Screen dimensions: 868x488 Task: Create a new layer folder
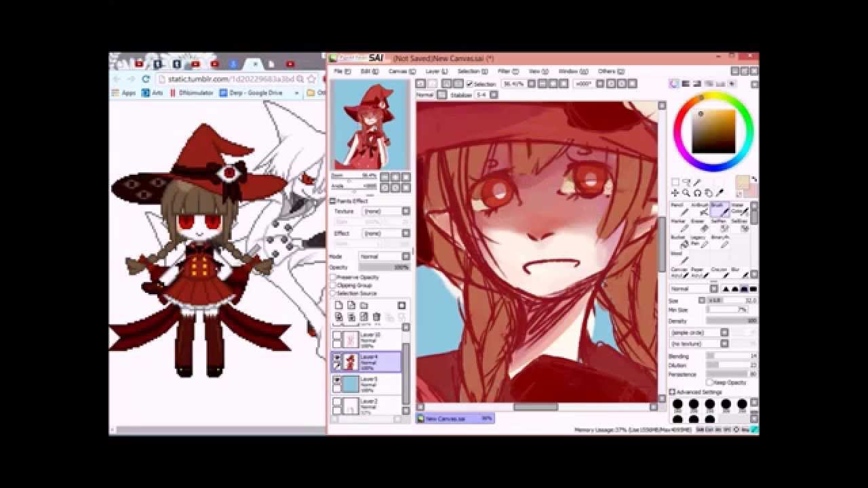[363, 306]
